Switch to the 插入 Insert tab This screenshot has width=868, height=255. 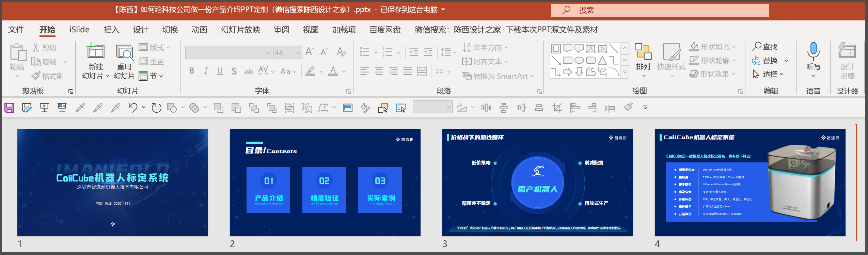click(x=111, y=30)
